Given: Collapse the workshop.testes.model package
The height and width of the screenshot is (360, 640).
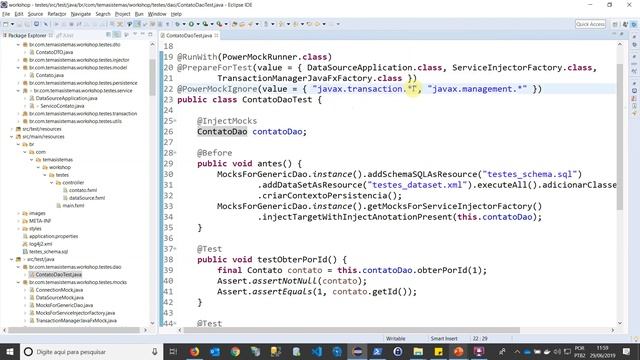Looking at the screenshot, I should 18,68.
